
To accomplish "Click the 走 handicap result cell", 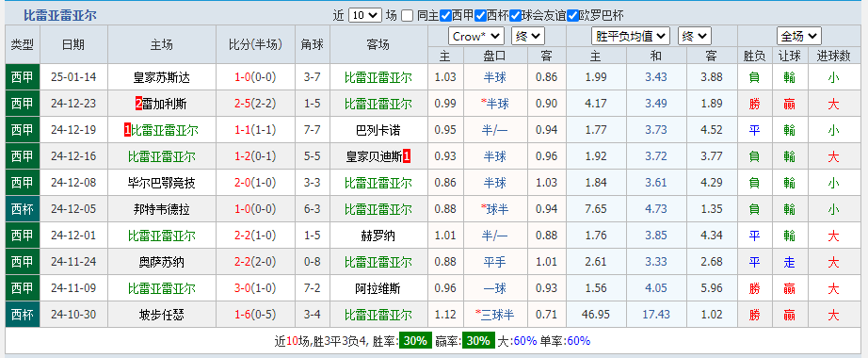I will 790,262.
